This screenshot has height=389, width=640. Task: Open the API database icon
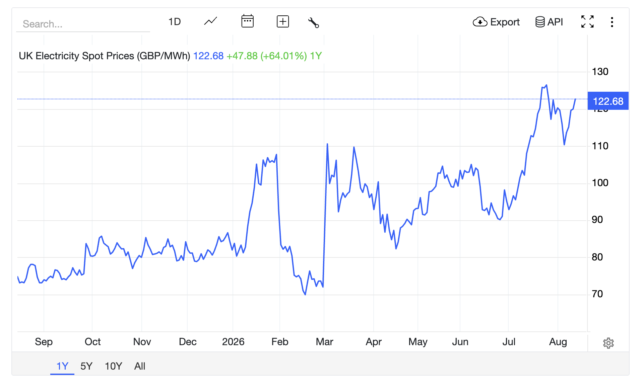coord(540,22)
